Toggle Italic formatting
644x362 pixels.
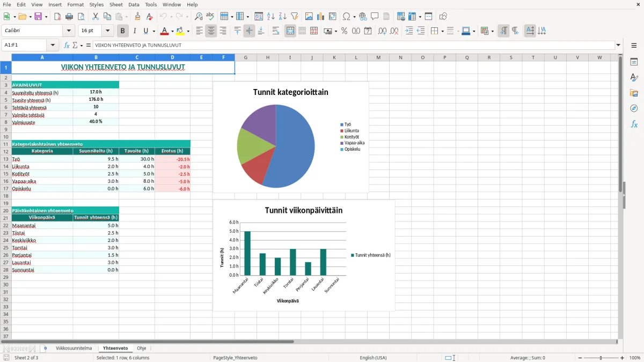(135, 31)
